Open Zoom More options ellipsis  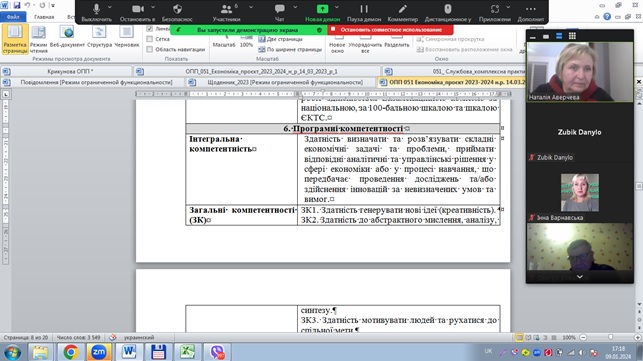click(531, 12)
